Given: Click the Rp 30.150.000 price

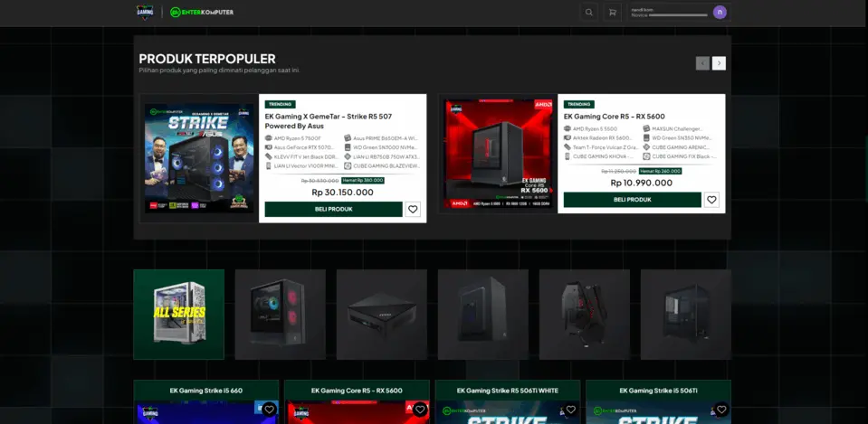Looking at the screenshot, I should [x=343, y=193].
